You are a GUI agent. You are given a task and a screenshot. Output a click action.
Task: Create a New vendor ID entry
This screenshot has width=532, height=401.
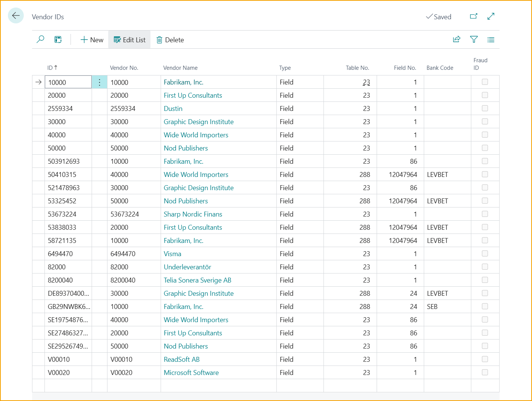click(x=92, y=39)
